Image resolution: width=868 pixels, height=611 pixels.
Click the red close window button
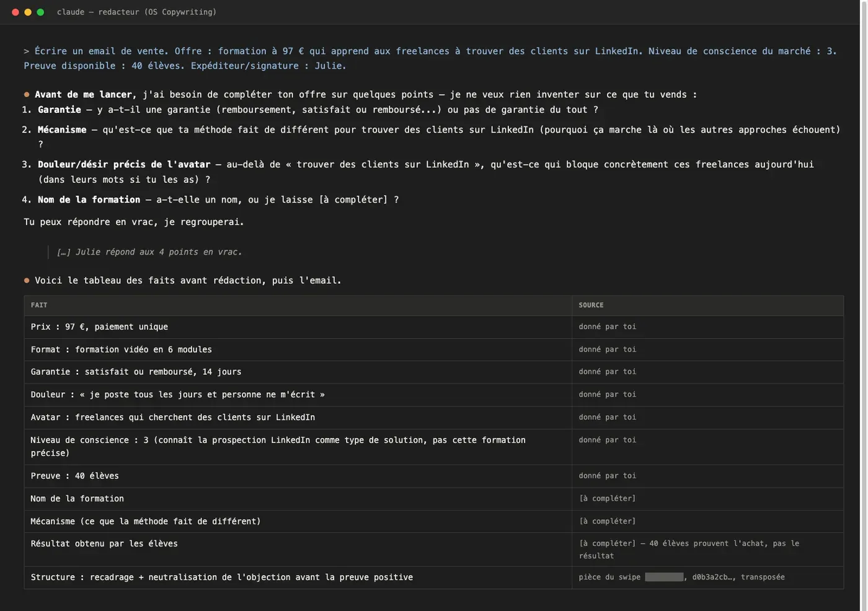[x=15, y=12]
